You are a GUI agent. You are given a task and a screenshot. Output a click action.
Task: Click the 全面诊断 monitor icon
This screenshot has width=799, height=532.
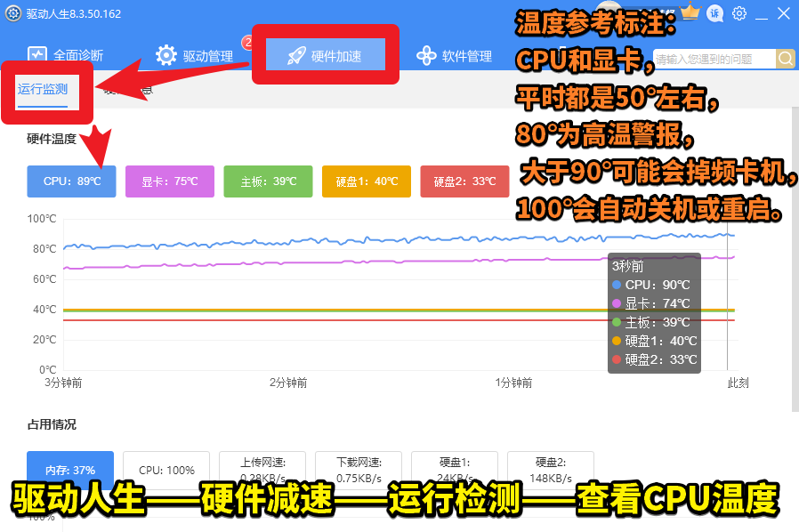pos(36,55)
